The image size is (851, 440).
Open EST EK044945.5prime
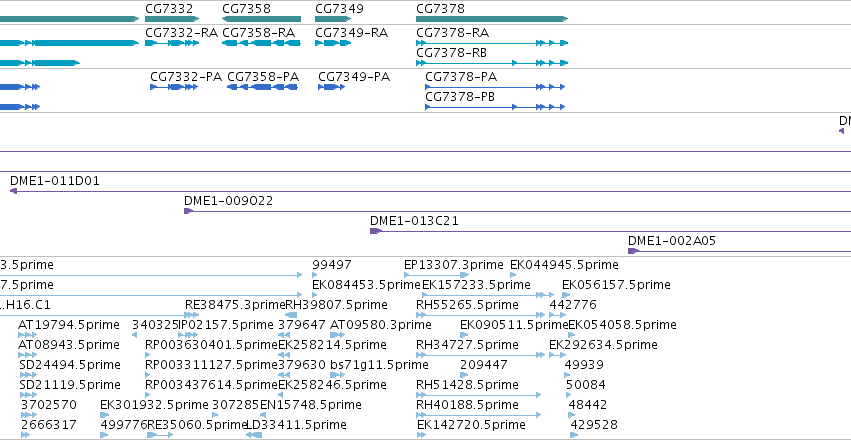[564, 265]
